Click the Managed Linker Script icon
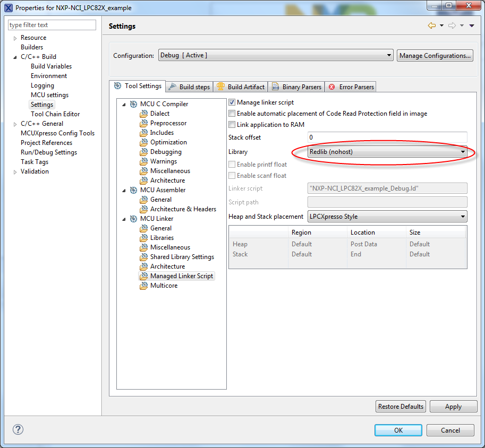 click(x=143, y=276)
